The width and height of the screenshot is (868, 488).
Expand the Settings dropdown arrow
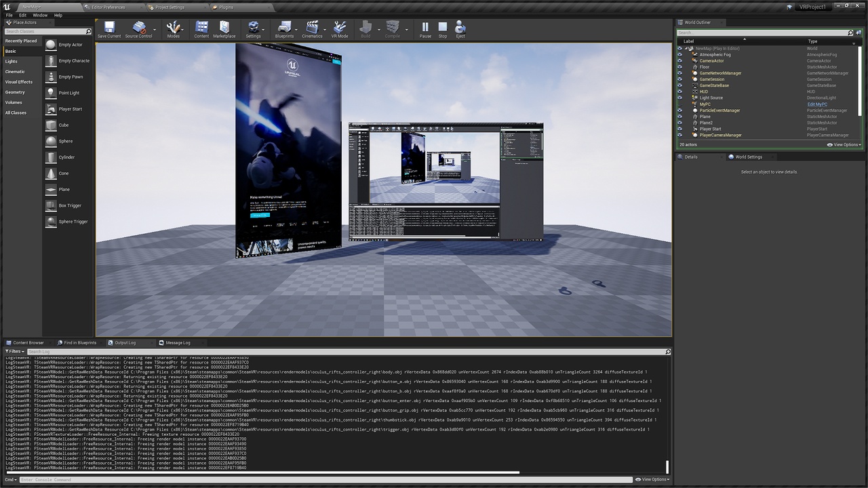tap(264, 29)
